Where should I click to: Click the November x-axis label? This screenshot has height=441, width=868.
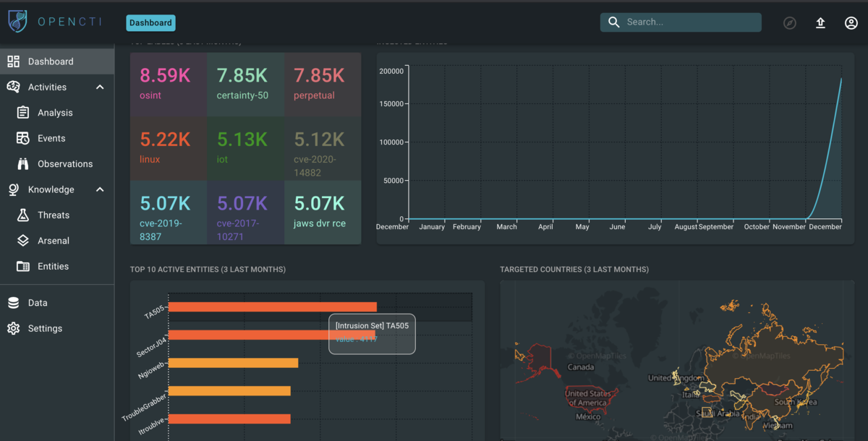pos(789,227)
